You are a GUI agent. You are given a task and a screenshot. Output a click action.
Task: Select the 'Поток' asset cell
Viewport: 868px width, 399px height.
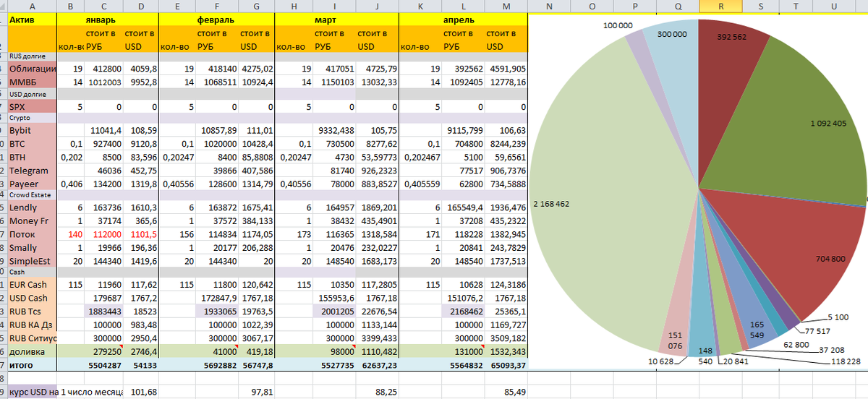(33, 234)
